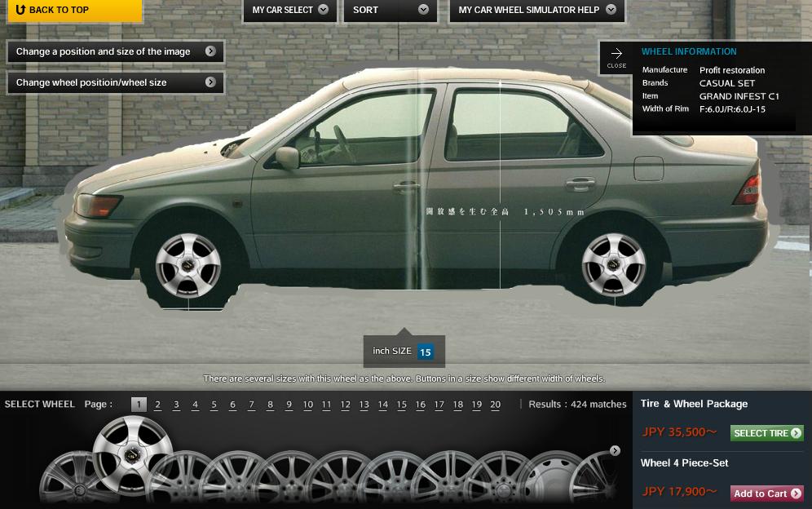Open MY CAR WHEEL SIMULATOR HELP menu
This screenshot has width=812, height=509.
pyautogui.click(x=537, y=11)
